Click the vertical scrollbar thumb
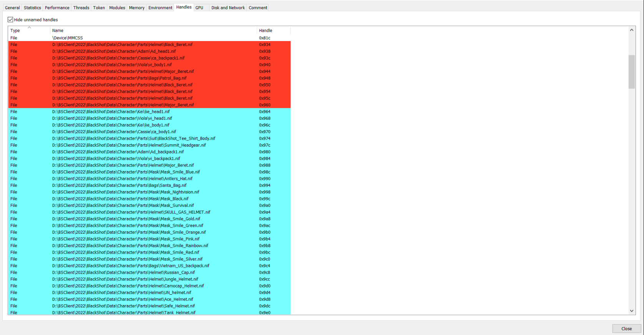This screenshot has height=335, width=644. pos(632,72)
